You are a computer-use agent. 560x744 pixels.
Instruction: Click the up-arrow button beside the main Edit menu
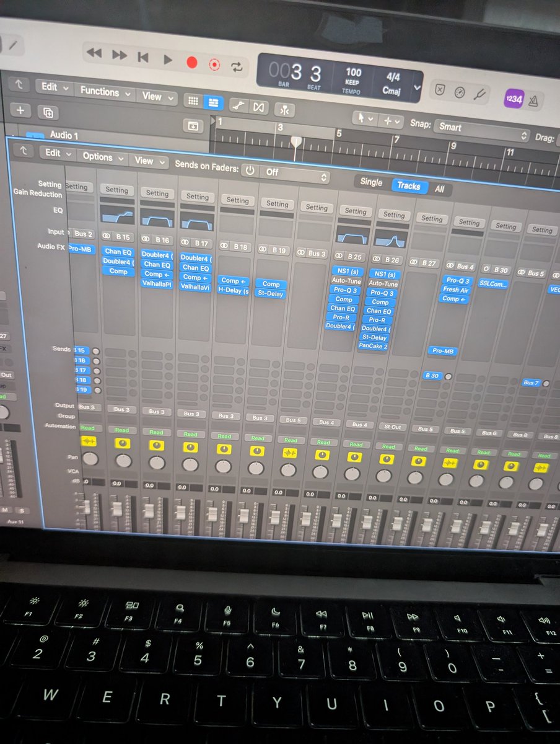pos(19,84)
